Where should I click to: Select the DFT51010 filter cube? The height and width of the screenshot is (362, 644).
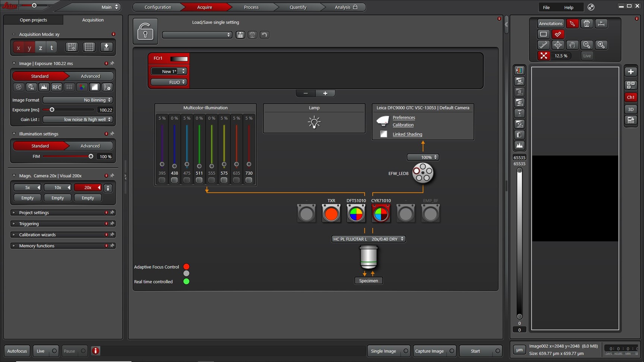(356, 214)
